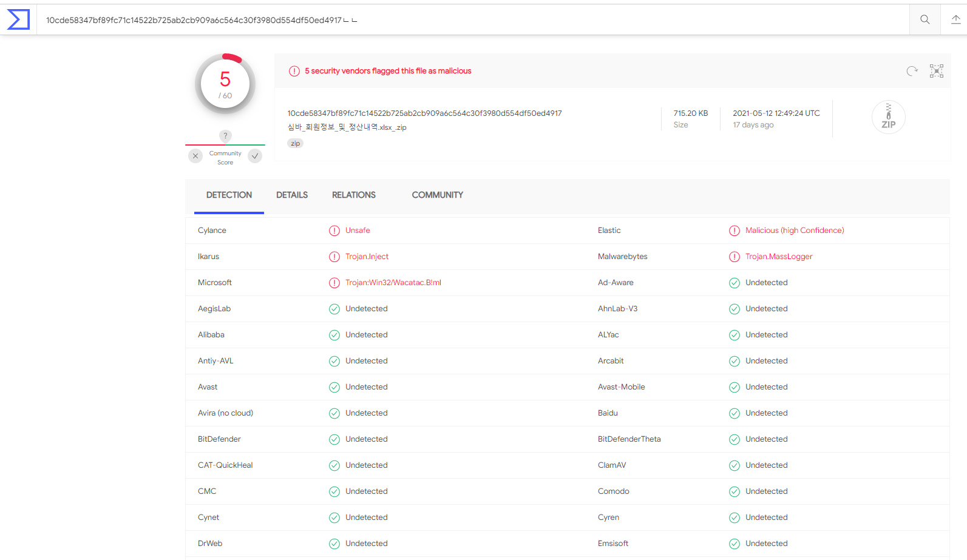This screenshot has width=967, height=560.
Task: Click 'Trojan:Win32/Wacatac.B!ml' detection name
Action: 393,283
